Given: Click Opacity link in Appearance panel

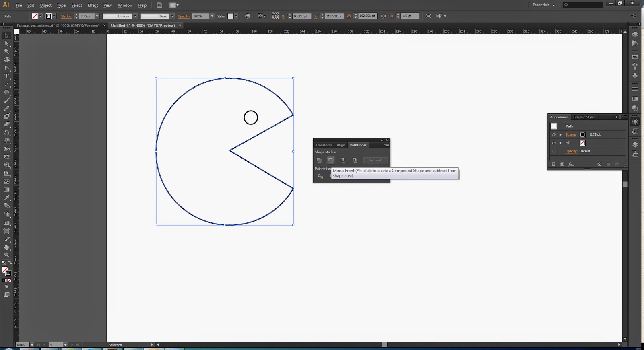Looking at the screenshot, I should pos(571,151).
